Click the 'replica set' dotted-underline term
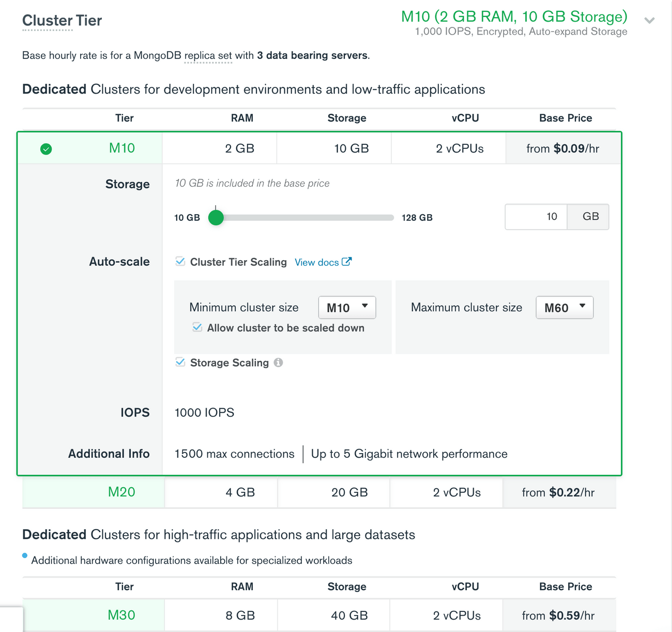The width and height of the screenshot is (672, 632). (208, 55)
